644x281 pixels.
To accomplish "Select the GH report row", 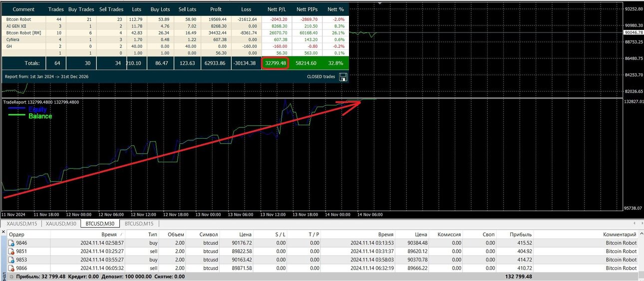I will 175,46.
